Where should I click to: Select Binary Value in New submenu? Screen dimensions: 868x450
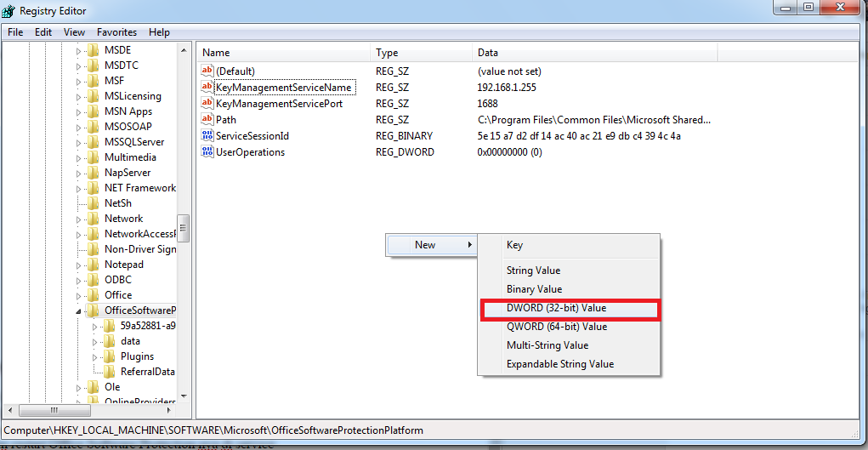click(570, 289)
